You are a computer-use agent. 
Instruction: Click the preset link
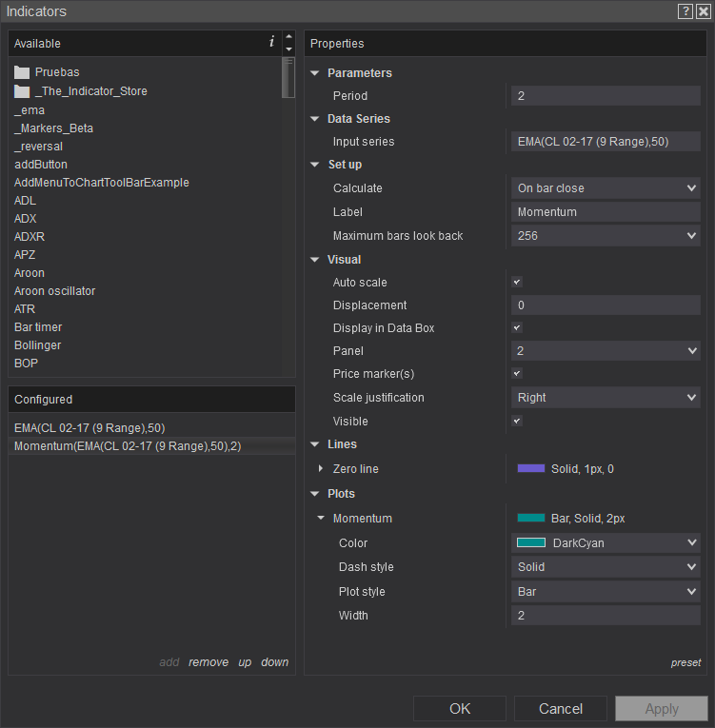tap(685, 662)
